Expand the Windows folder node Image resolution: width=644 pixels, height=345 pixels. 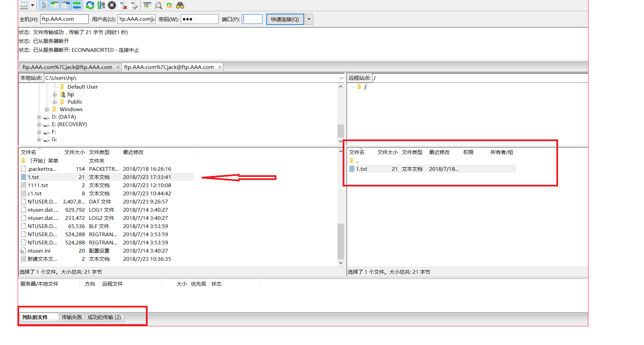click(x=47, y=109)
